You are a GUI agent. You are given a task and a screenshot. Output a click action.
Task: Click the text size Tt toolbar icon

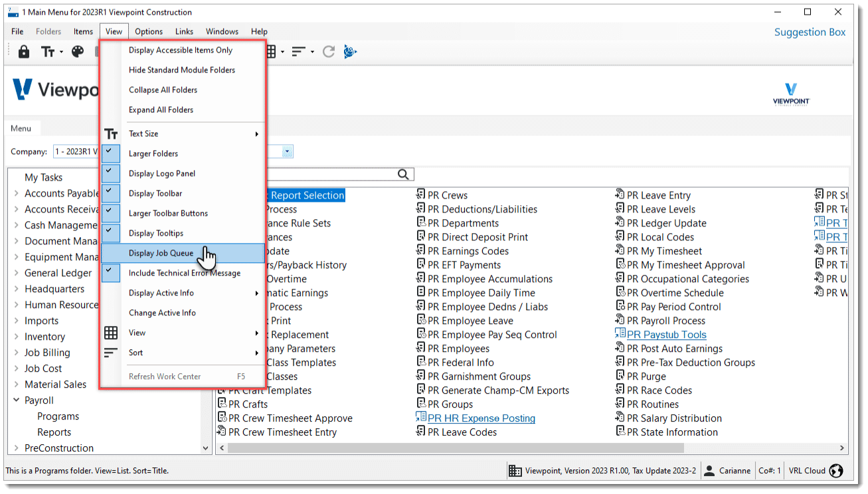48,51
